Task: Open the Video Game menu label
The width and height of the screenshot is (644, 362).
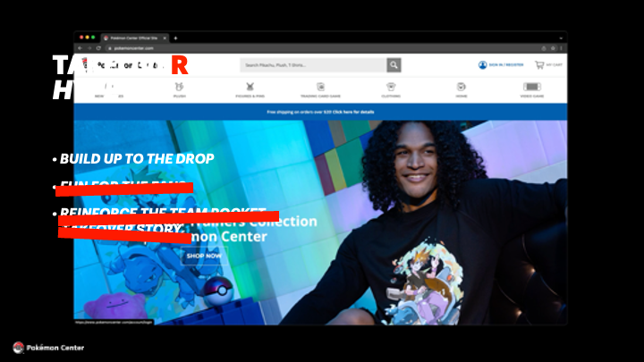Action: click(532, 96)
